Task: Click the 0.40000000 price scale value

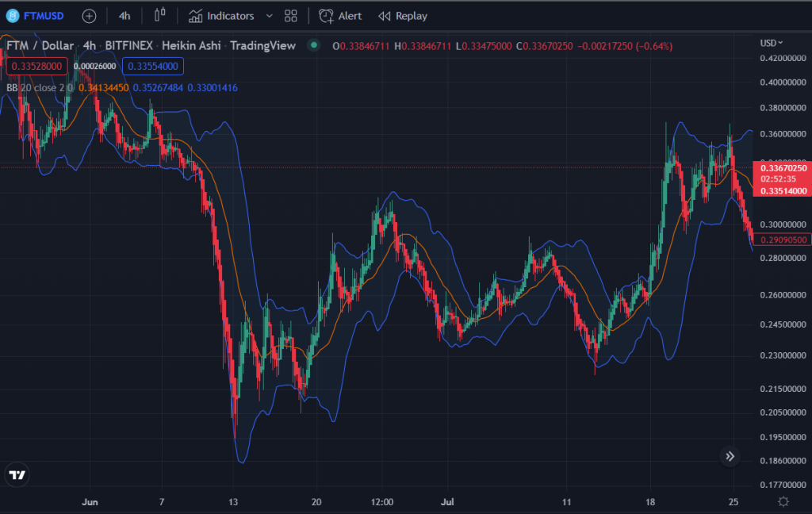Action: [783, 82]
